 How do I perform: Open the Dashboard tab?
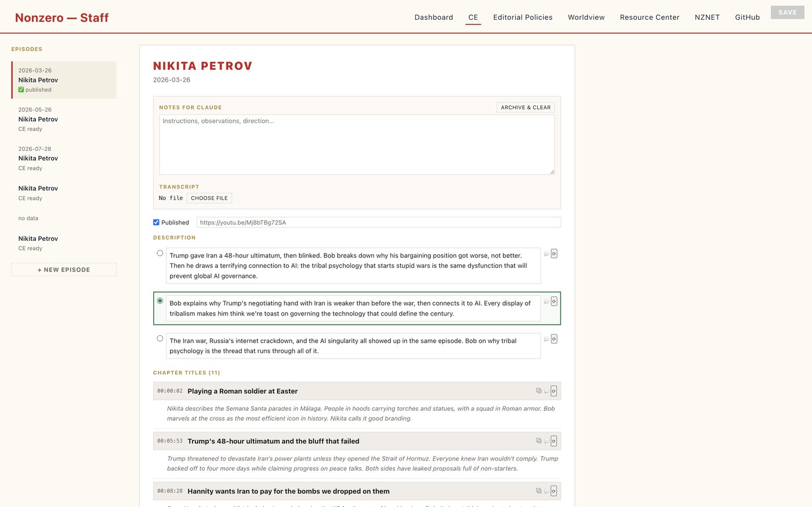point(434,17)
